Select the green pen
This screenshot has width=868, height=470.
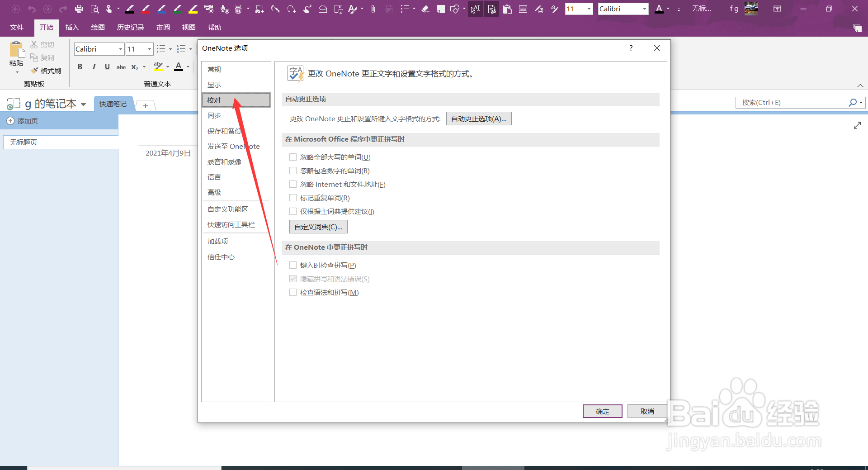(178, 9)
